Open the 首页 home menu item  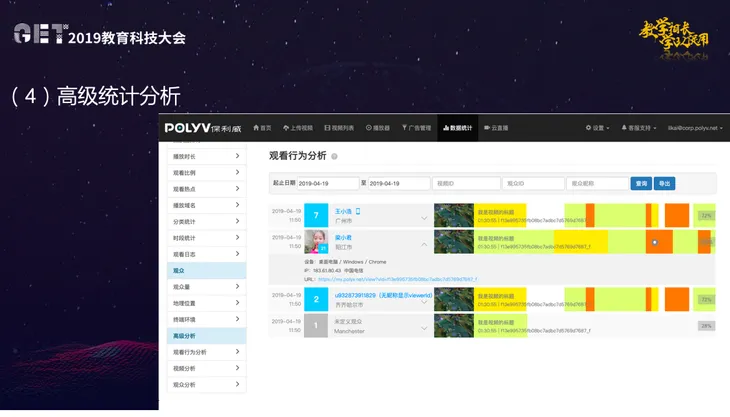pyautogui.click(x=262, y=128)
